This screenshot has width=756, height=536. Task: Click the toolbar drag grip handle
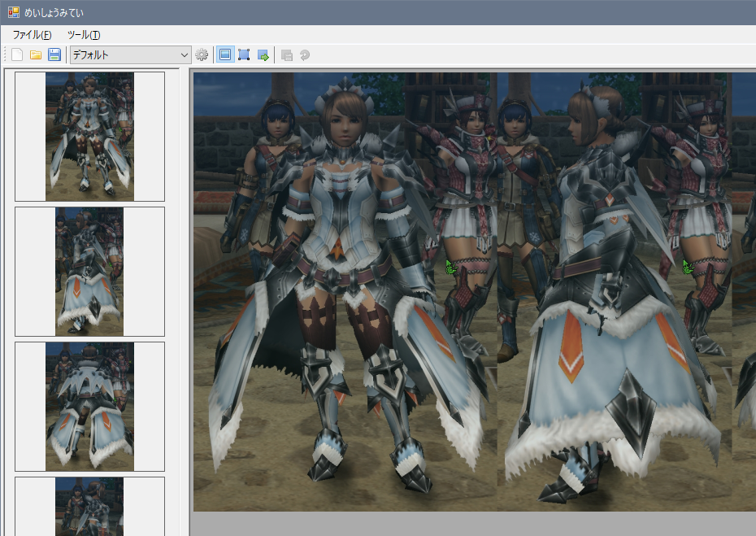coord(5,55)
